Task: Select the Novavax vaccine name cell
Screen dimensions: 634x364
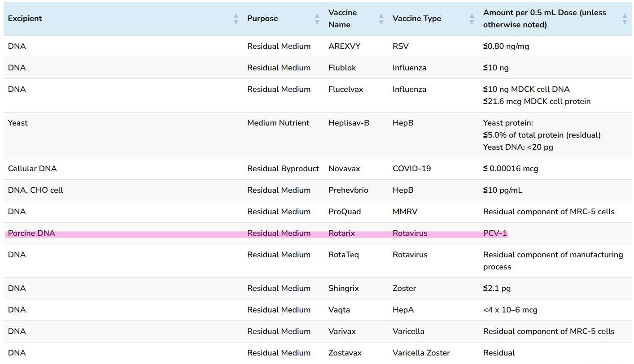Action: click(344, 169)
